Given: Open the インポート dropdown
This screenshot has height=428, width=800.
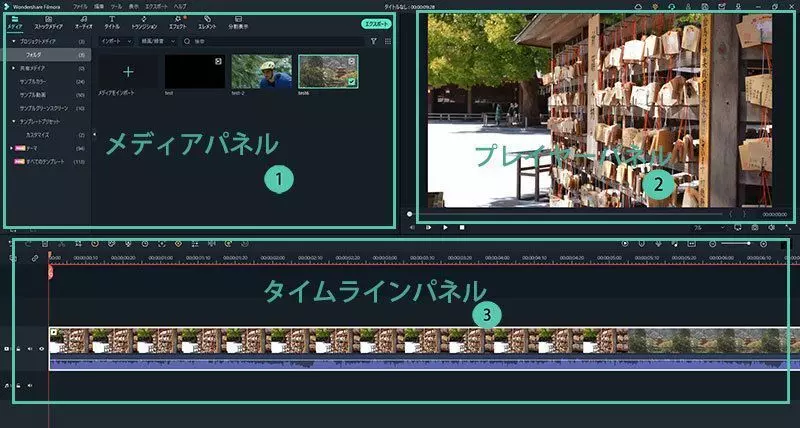Looking at the screenshot, I should (118, 41).
